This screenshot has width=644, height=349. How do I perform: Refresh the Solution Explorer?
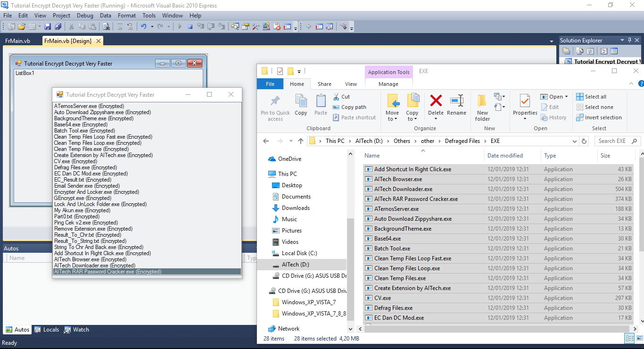590,50
